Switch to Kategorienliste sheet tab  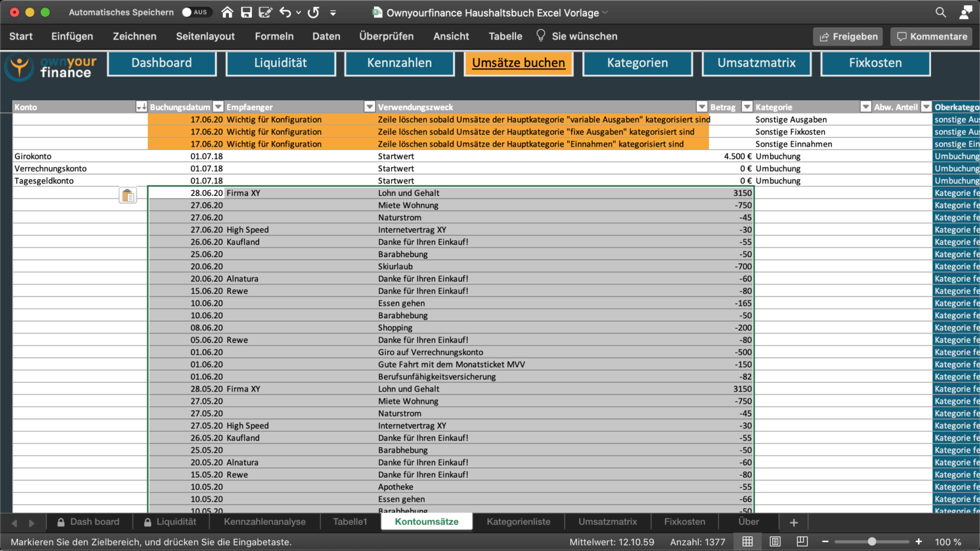click(519, 522)
